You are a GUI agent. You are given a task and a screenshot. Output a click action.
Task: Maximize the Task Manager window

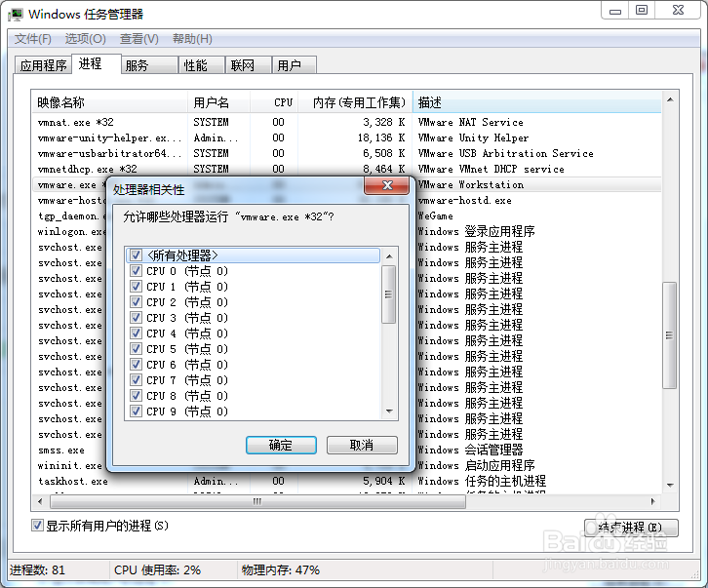point(642,11)
